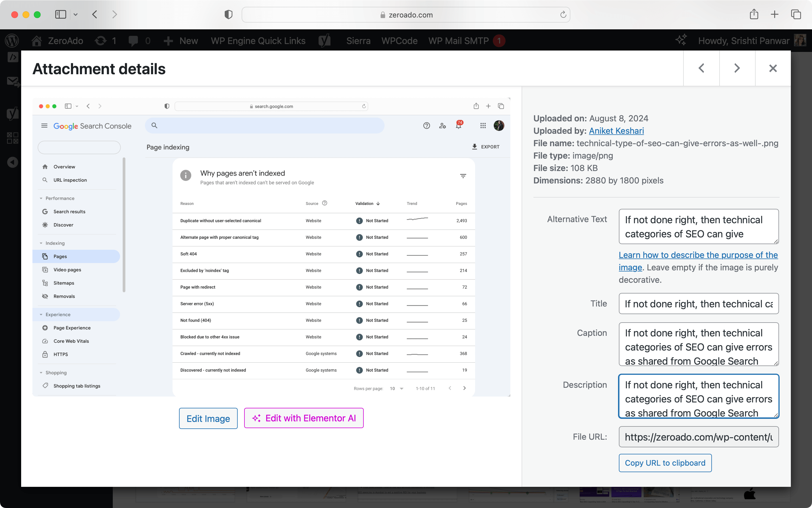Focus the Description text area

tap(699, 396)
